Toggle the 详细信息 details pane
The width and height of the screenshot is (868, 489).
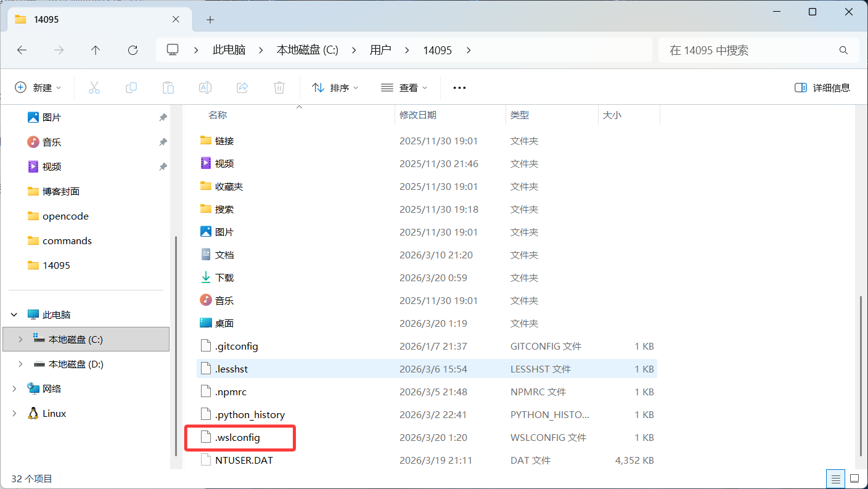822,88
